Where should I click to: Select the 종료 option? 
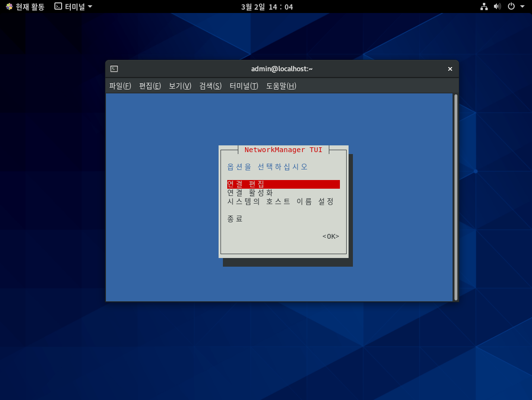(x=235, y=219)
